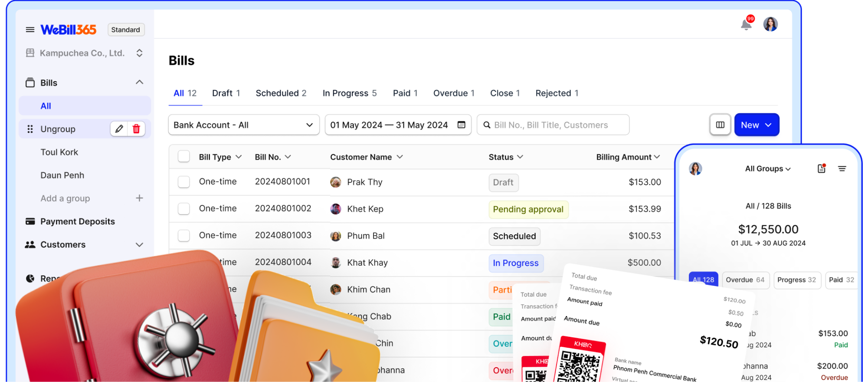Viewport: 868px width, 382px height.
Task: Collapse the Bills section chevron
Action: pyautogui.click(x=139, y=82)
